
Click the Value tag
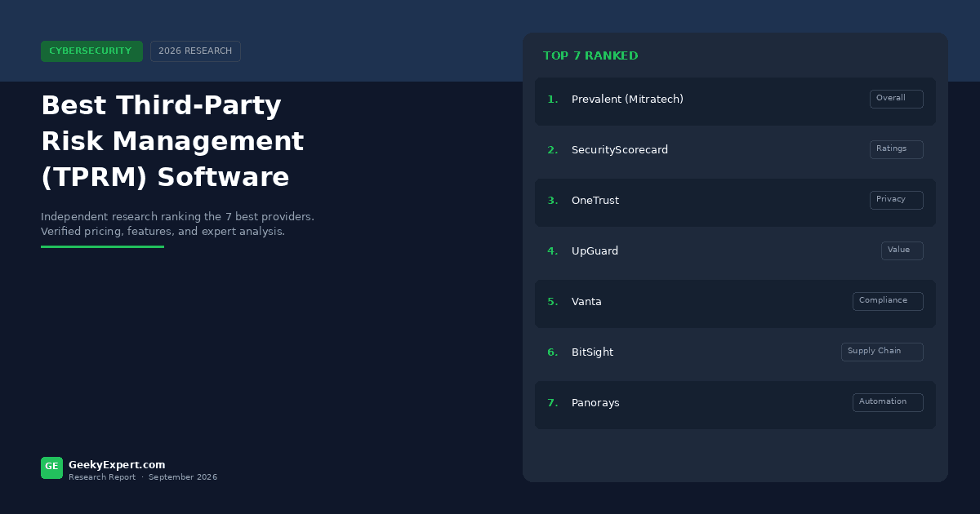(x=902, y=250)
